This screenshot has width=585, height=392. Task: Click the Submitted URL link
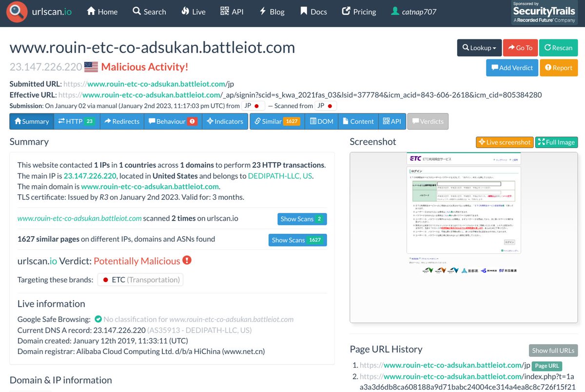pos(149,84)
